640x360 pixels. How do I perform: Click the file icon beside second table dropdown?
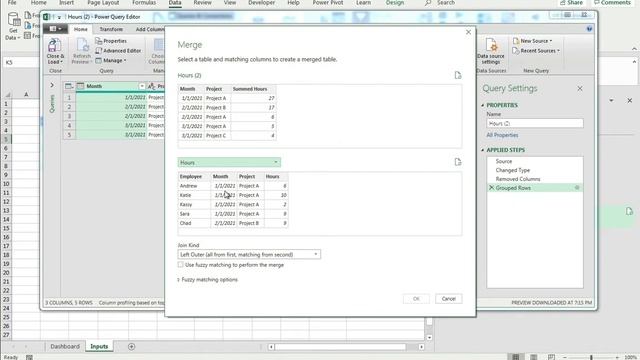(458, 162)
